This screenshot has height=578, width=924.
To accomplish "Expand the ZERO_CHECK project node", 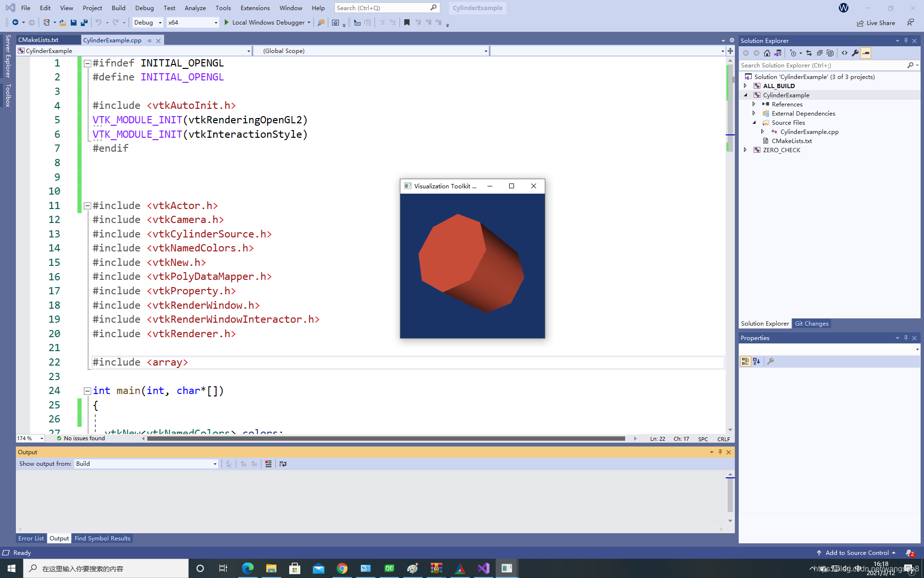I will (745, 150).
